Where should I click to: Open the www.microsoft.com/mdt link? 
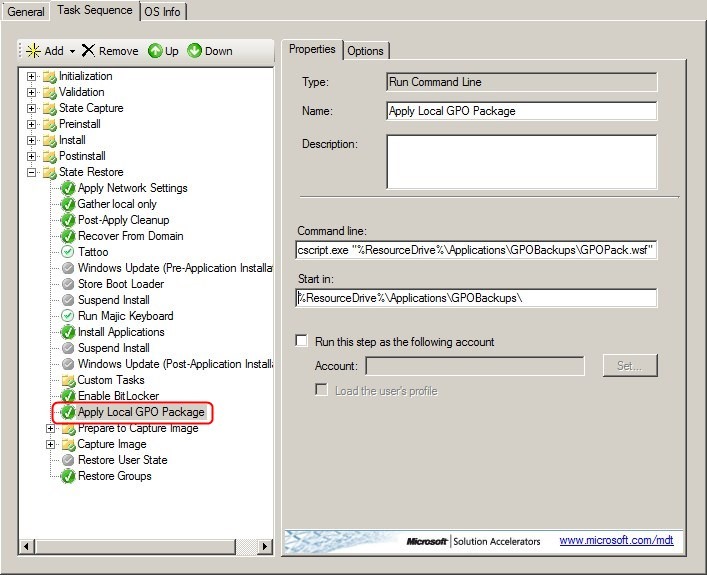(616, 540)
